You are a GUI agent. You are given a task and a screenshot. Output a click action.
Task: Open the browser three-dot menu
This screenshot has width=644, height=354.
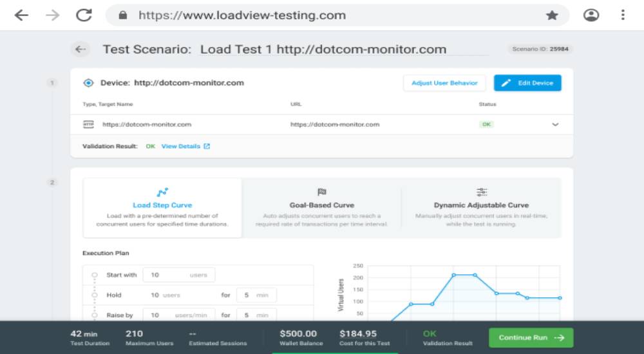(x=623, y=15)
